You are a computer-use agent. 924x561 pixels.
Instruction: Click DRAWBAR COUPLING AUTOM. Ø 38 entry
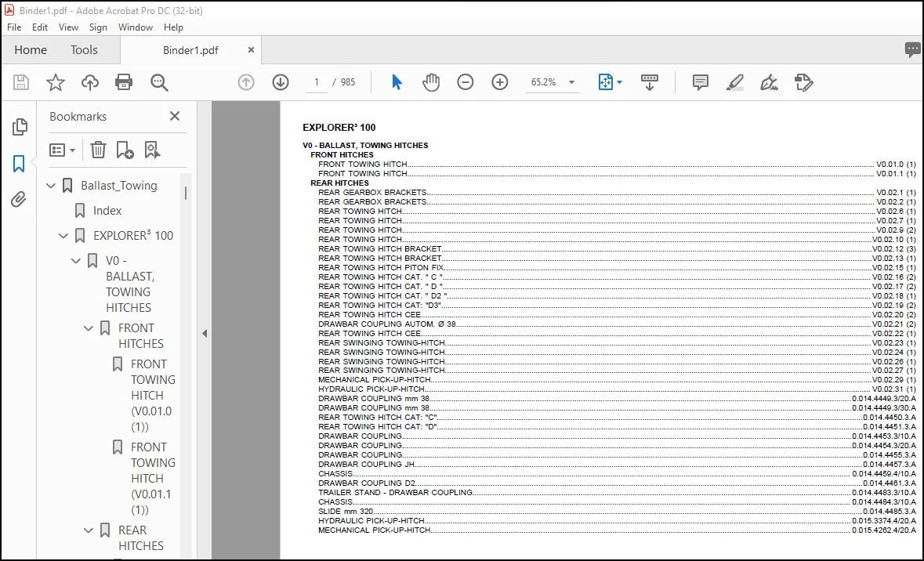[x=617, y=324]
